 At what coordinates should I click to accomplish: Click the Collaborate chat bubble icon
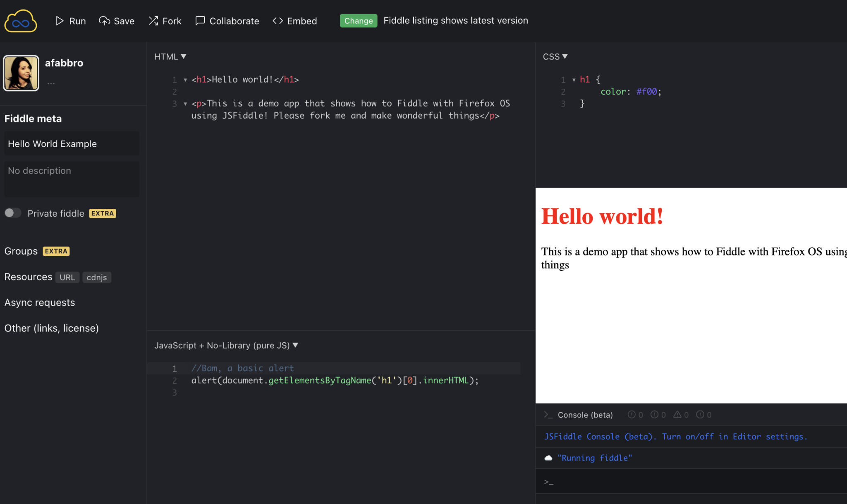[200, 21]
